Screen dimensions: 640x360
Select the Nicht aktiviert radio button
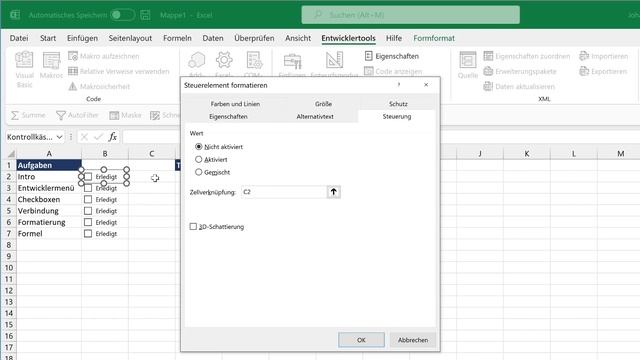click(x=199, y=147)
